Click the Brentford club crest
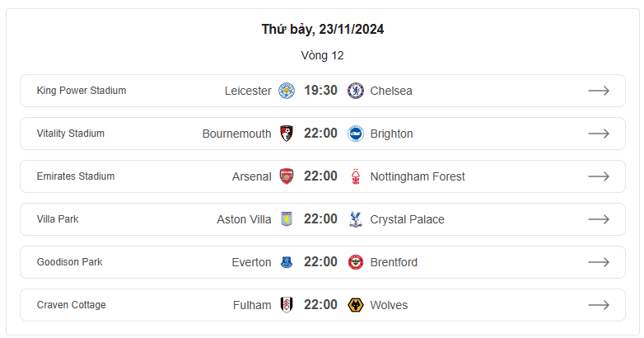The height and width of the screenshot is (338, 644). pos(355,262)
